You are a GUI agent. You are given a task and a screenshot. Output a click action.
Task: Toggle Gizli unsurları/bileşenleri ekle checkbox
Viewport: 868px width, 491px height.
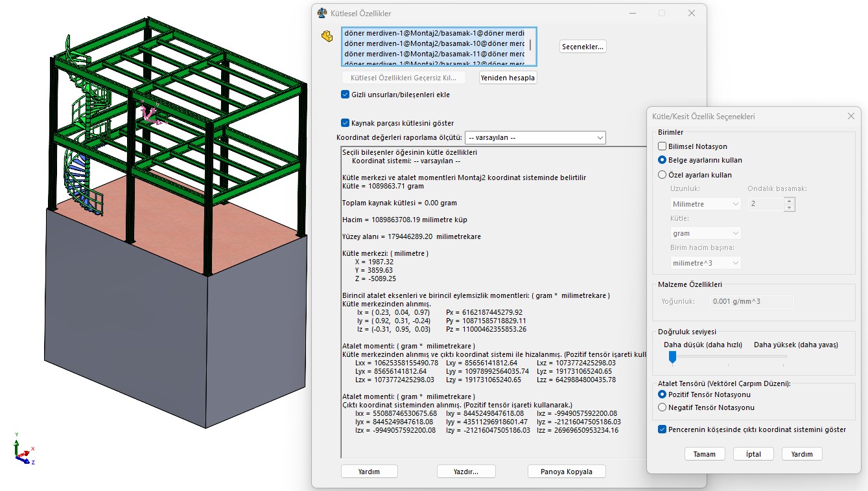tap(346, 95)
